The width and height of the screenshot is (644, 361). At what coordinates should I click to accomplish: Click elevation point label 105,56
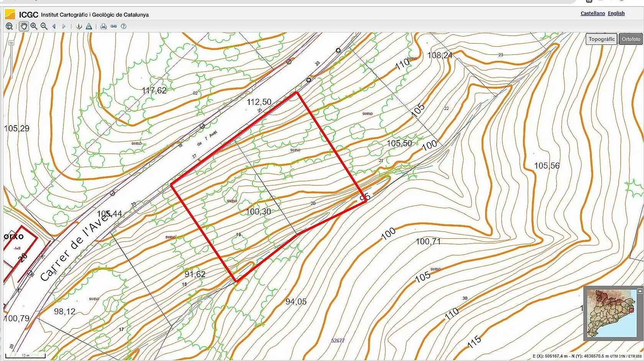coord(547,165)
